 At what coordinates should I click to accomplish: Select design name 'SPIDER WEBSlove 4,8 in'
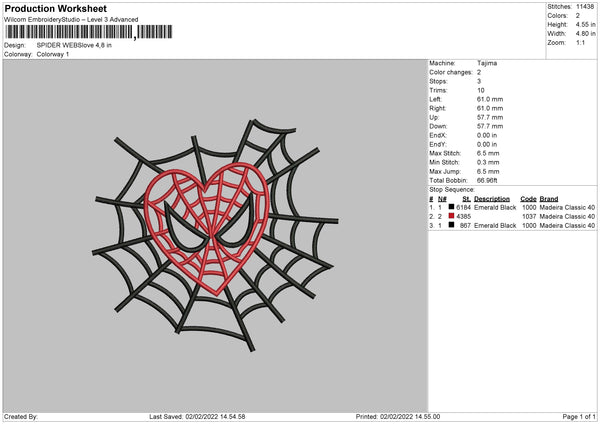tap(74, 45)
